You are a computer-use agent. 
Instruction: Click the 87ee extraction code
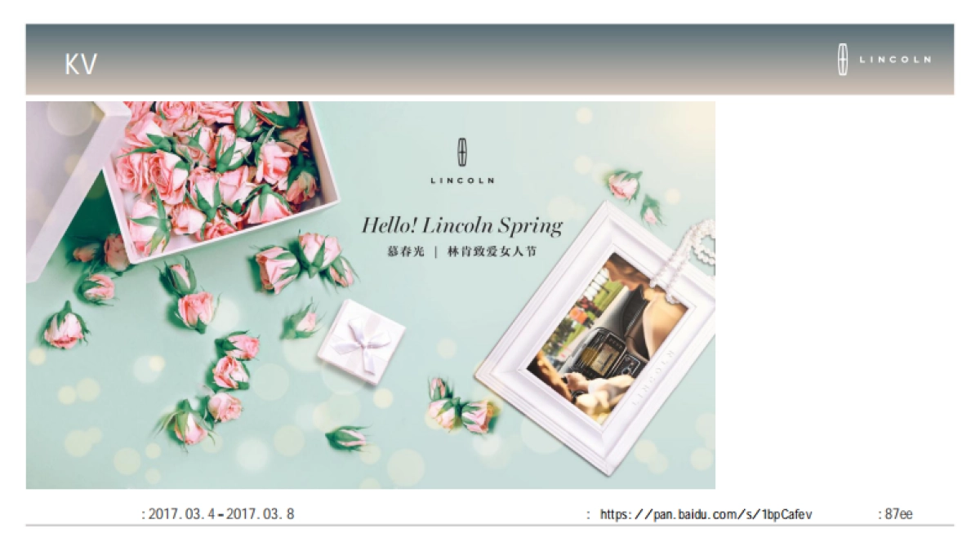[x=898, y=514]
